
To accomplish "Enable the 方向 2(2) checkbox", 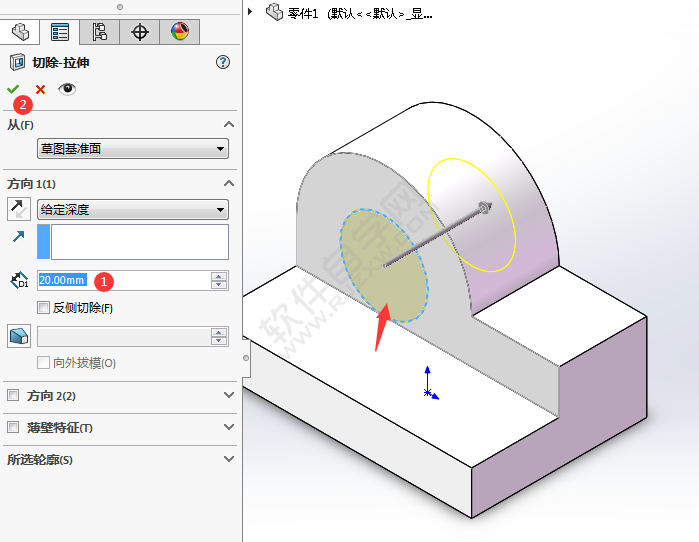I will click(x=13, y=395).
